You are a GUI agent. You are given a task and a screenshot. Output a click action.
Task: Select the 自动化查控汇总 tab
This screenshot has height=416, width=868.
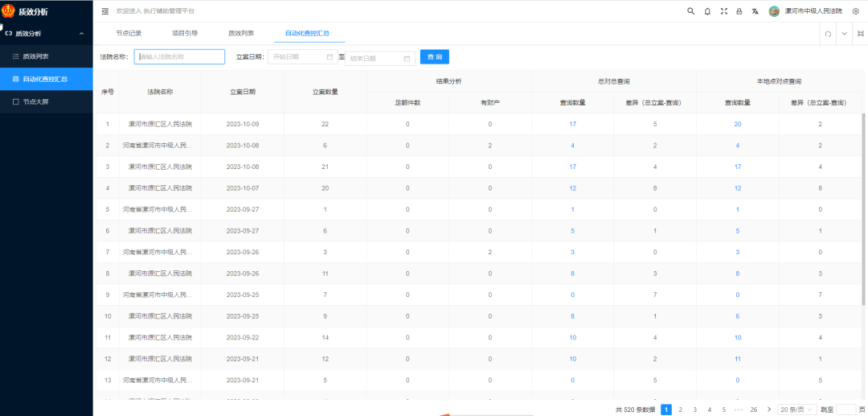307,33
